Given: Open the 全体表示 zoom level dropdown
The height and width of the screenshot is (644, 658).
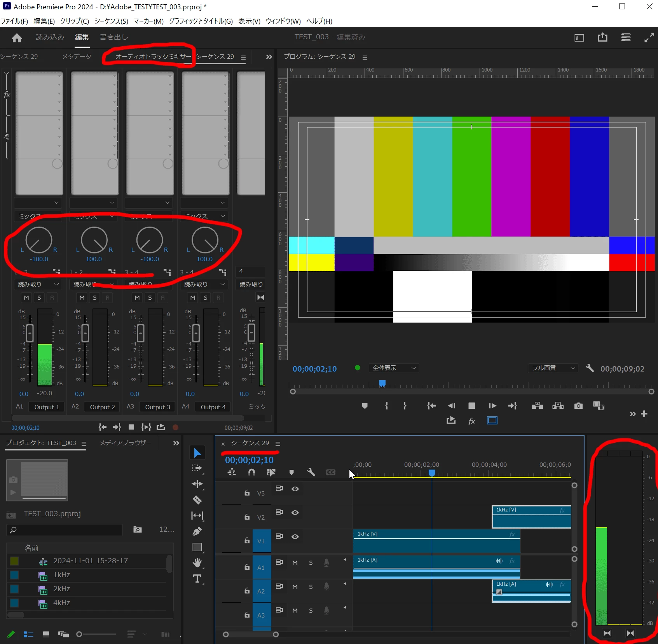Looking at the screenshot, I should click(394, 368).
